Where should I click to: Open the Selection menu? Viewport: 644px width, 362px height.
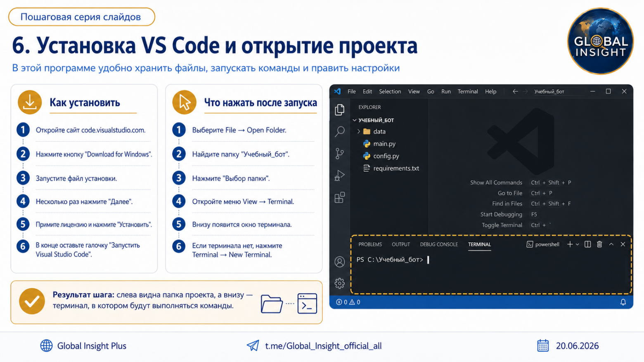click(x=390, y=91)
